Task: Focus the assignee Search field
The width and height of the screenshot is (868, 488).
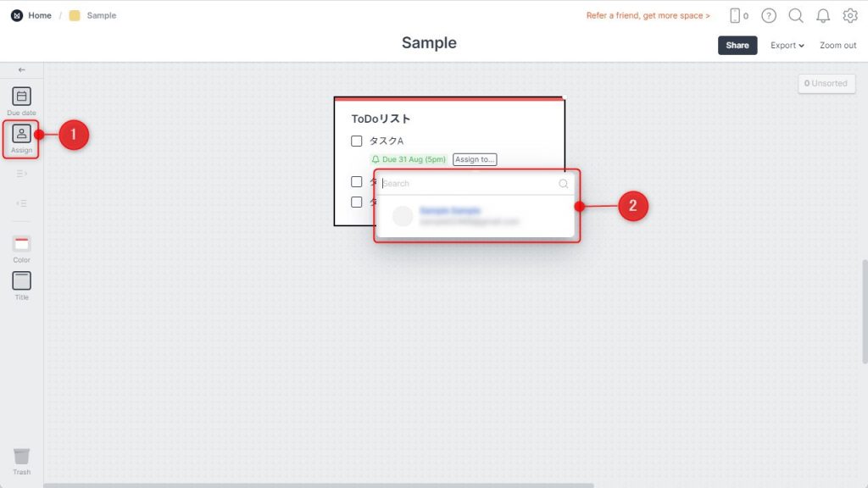Action: 475,184
